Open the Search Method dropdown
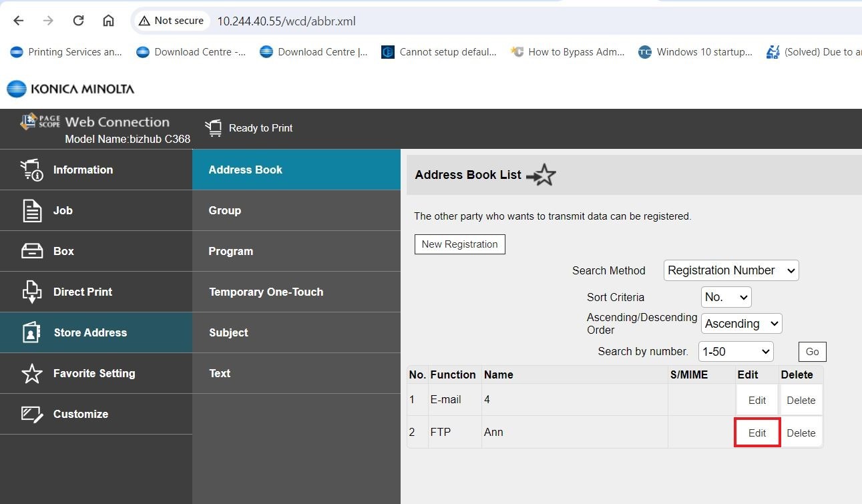 coord(731,270)
